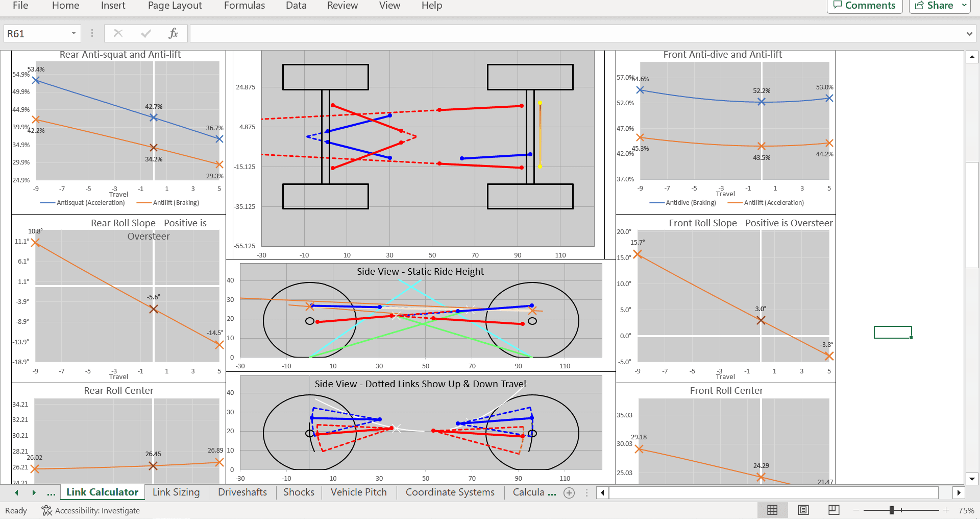Click the Antilift (Braking) legend entry
The width and height of the screenshot is (980, 519).
point(168,203)
